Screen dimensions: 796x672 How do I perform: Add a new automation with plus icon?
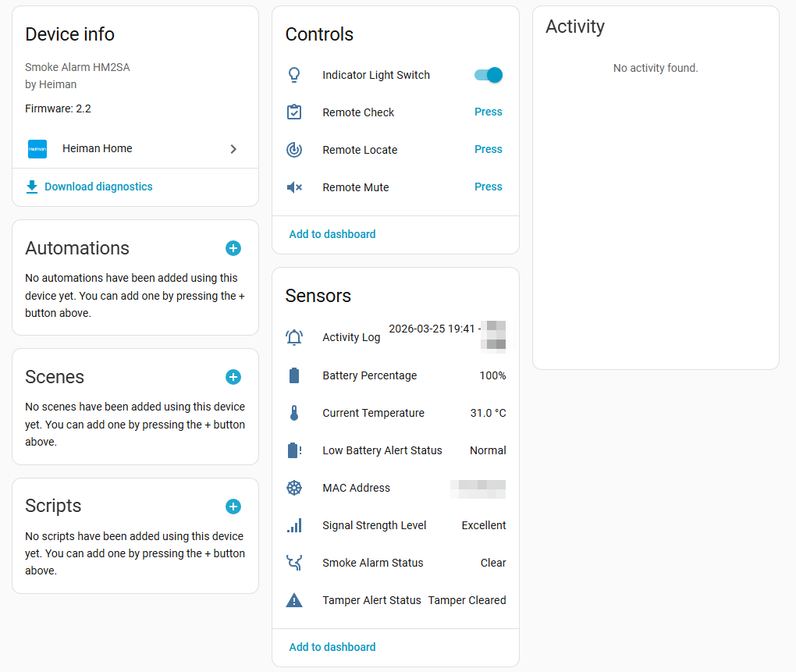point(233,248)
